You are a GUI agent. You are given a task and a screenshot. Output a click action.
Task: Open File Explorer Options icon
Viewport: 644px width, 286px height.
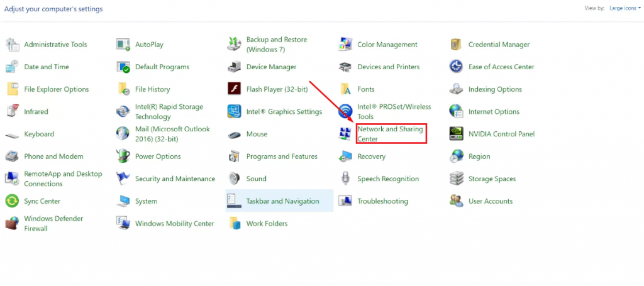[13, 89]
